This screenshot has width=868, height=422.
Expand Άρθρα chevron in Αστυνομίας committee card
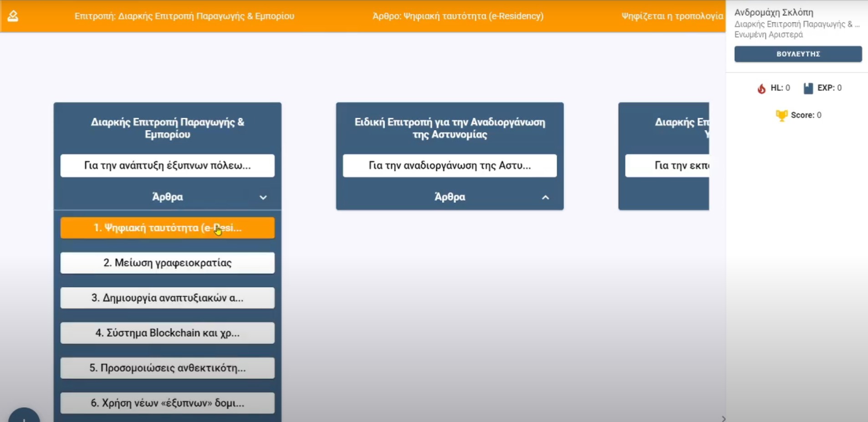(545, 198)
